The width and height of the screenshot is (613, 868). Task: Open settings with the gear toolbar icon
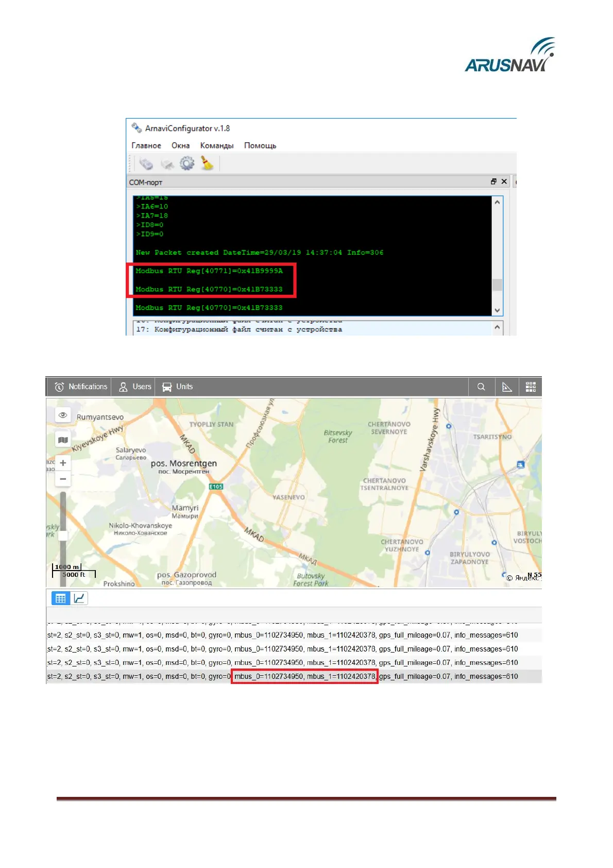tap(187, 163)
